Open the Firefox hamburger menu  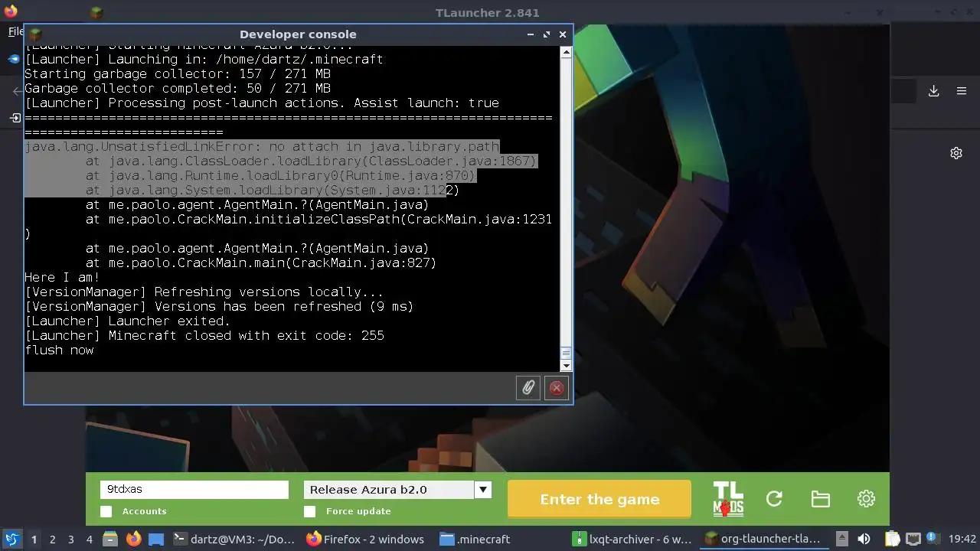962,91
